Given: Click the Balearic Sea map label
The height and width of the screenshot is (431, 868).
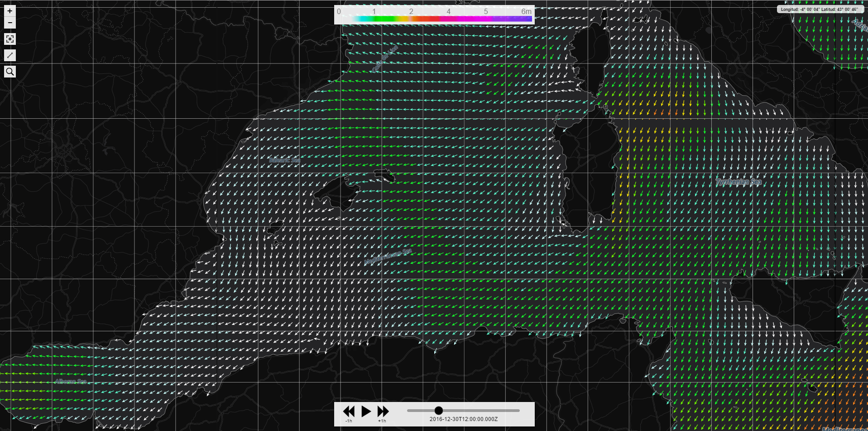Looking at the screenshot, I should click(x=284, y=160).
